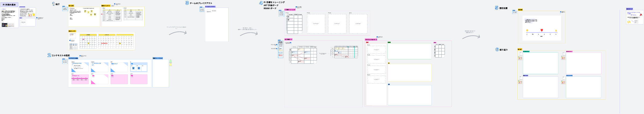Click the curved arrow leading to section 3
This screenshot has height=114, width=644.
tap(177, 33)
